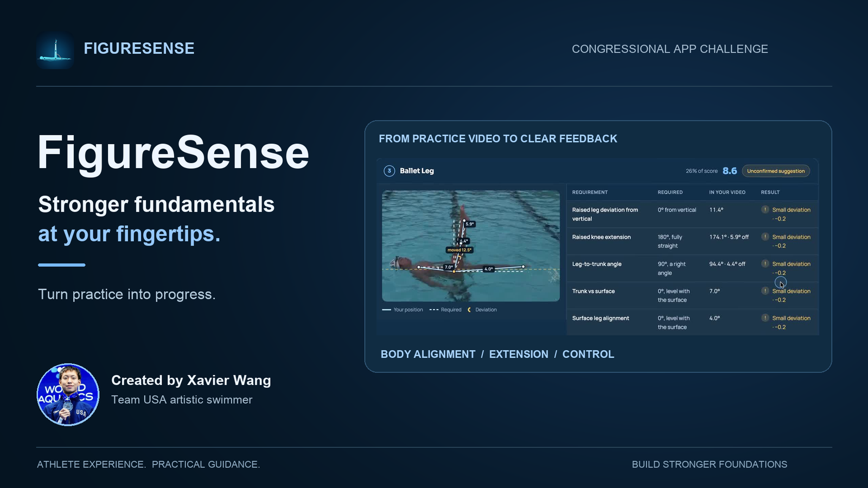This screenshot has height=488, width=868.
Task: Click the 8.6 score value
Action: tap(730, 171)
